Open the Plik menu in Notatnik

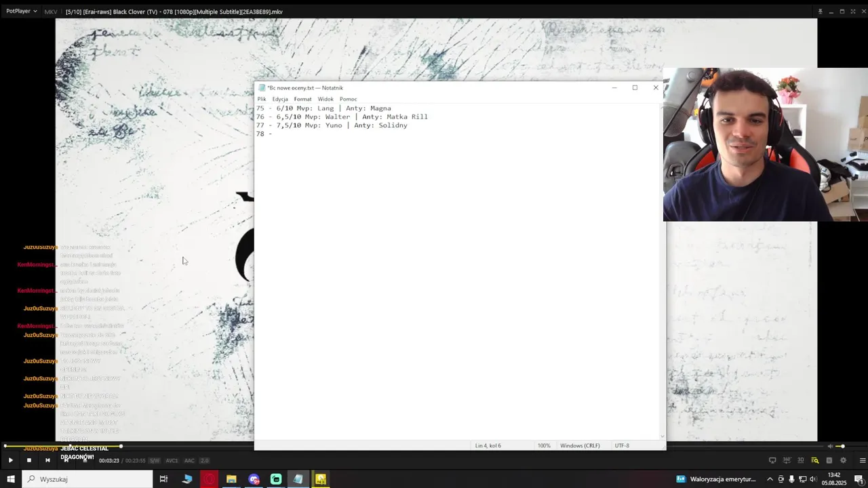262,99
